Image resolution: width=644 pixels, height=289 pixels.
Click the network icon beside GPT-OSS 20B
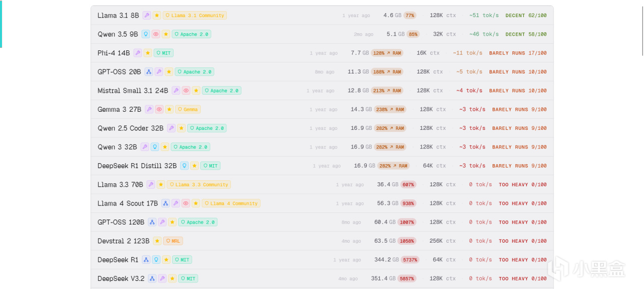click(149, 72)
